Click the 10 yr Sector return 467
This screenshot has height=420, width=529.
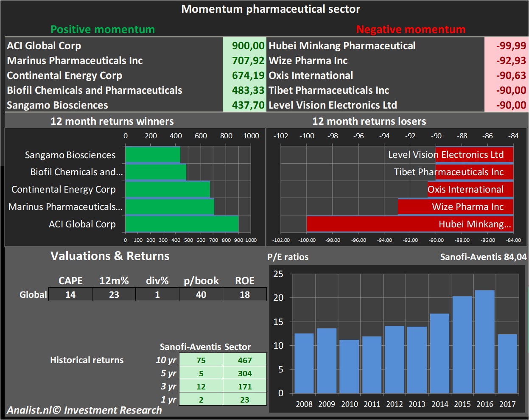tap(245, 360)
